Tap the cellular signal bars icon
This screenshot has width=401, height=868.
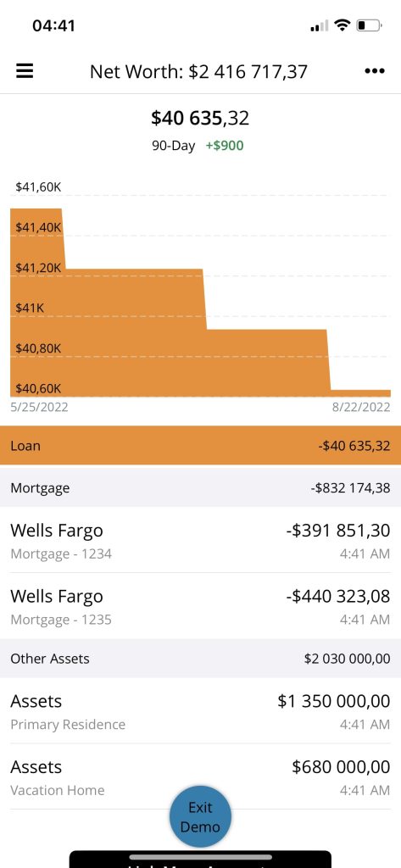[319, 26]
